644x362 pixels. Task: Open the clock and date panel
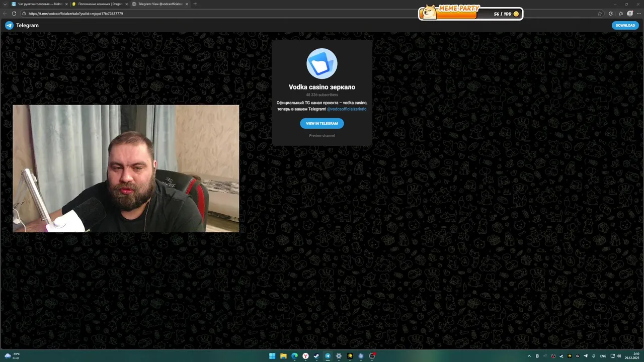pyautogui.click(x=632, y=356)
